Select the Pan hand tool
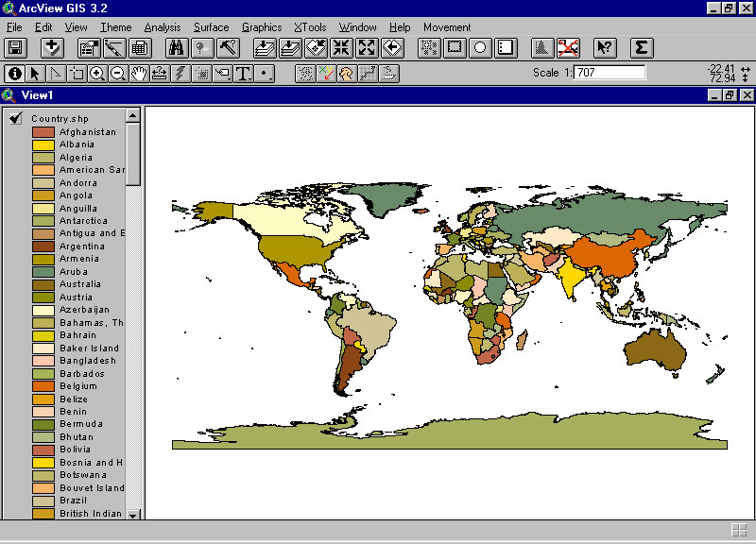Image resolution: width=756 pixels, height=544 pixels. pyautogui.click(x=139, y=73)
